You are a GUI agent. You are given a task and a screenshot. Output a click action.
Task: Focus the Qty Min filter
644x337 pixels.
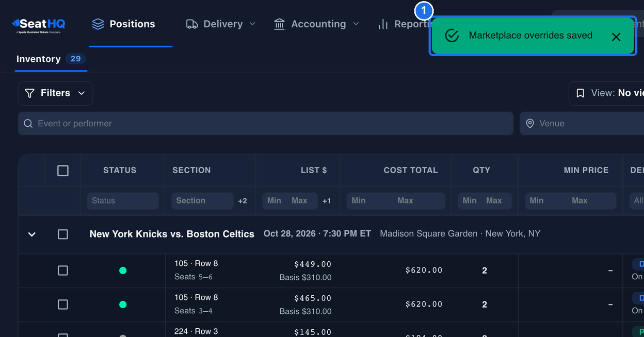point(470,201)
